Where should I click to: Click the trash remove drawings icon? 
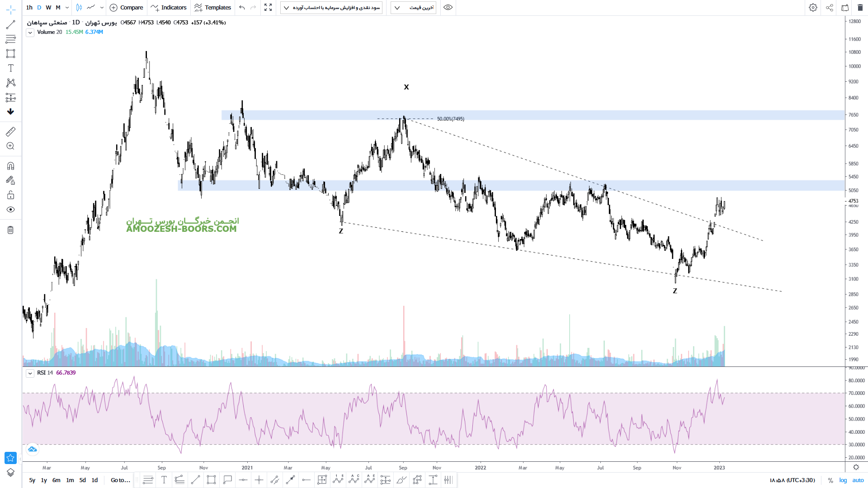[10, 230]
